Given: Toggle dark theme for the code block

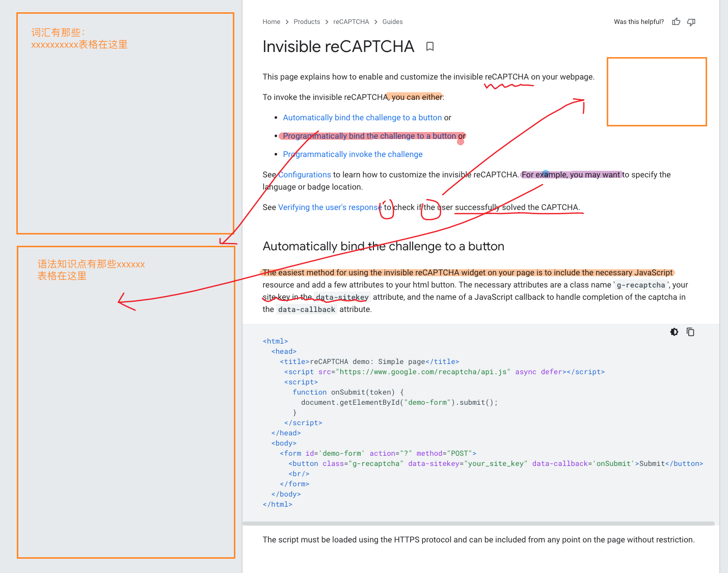Looking at the screenshot, I should 674,332.
